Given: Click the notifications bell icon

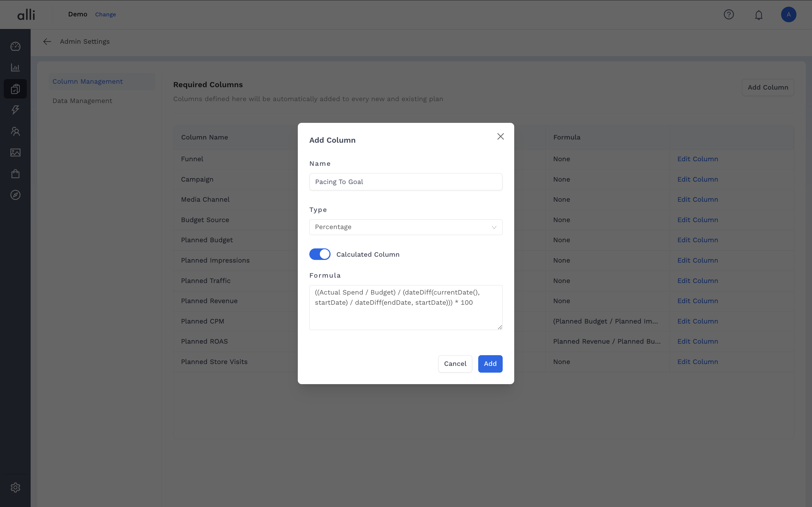Looking at the screenshot, I should 759,15.
